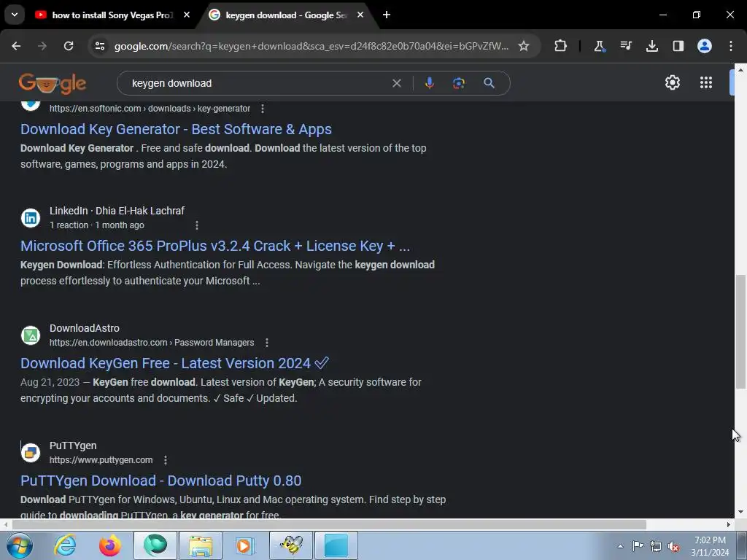Launch Internet Explorer from taskbar
747x560 pixels.
point(65,545)
